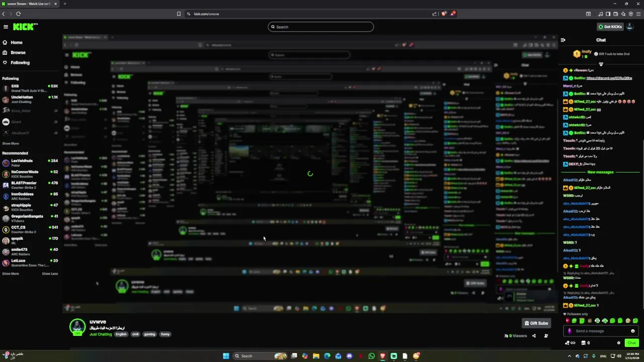644x362 pixels.
Task: Open BLASTPremier recommended channel
Action: 30,185
